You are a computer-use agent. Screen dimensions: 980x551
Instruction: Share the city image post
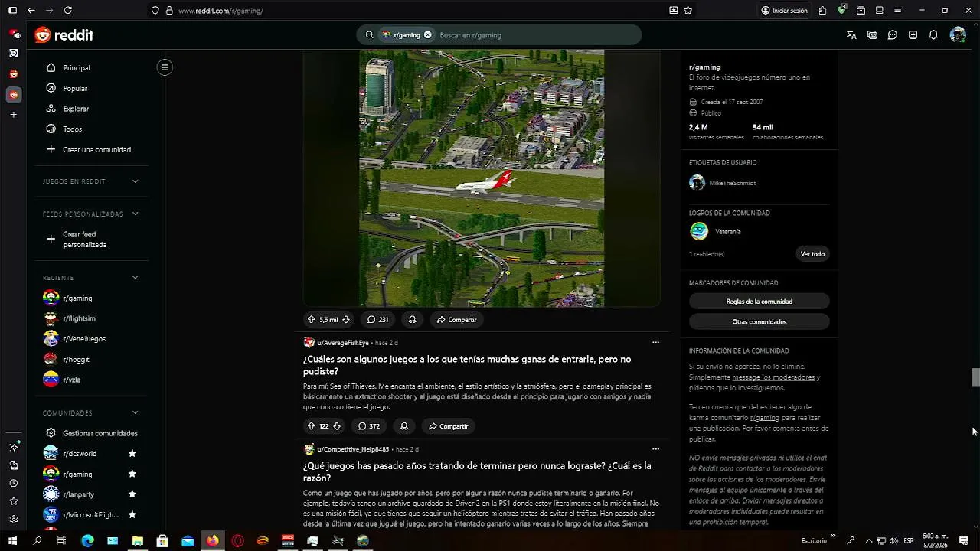tap(456, 319)
